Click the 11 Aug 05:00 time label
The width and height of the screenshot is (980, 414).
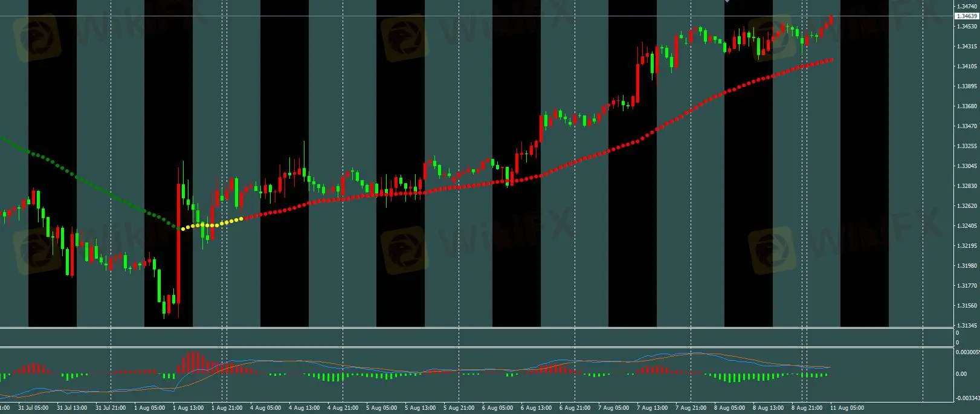coord(847,408)
